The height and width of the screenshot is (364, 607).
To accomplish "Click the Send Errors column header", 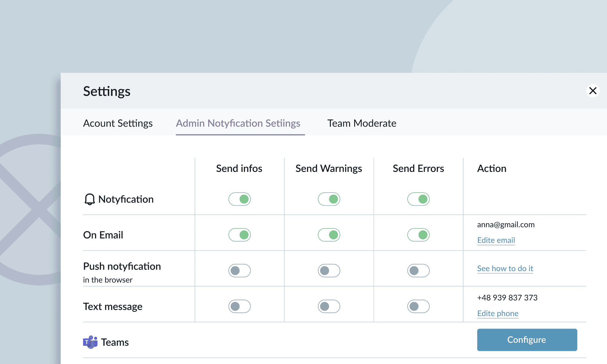I will [x=418, y=168].
